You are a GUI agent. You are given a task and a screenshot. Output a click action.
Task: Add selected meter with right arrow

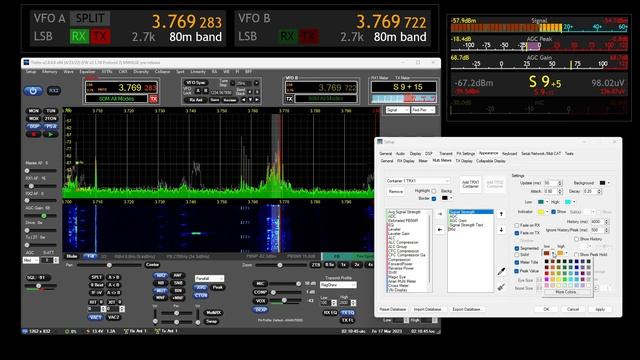(440, 214)
